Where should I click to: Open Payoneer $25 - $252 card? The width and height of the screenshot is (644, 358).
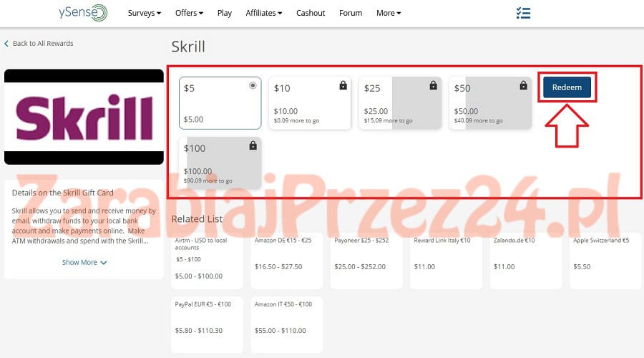pos(366,260)
